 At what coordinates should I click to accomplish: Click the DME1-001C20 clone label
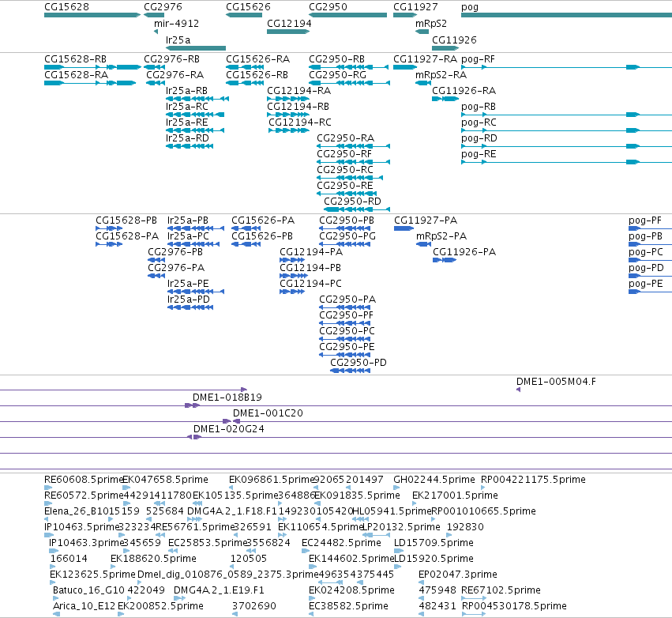coord(268,413)
